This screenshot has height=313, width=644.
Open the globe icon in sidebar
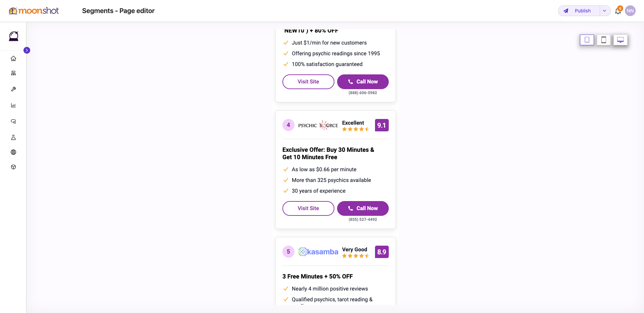pyautogui.click(x=13, y=152)
